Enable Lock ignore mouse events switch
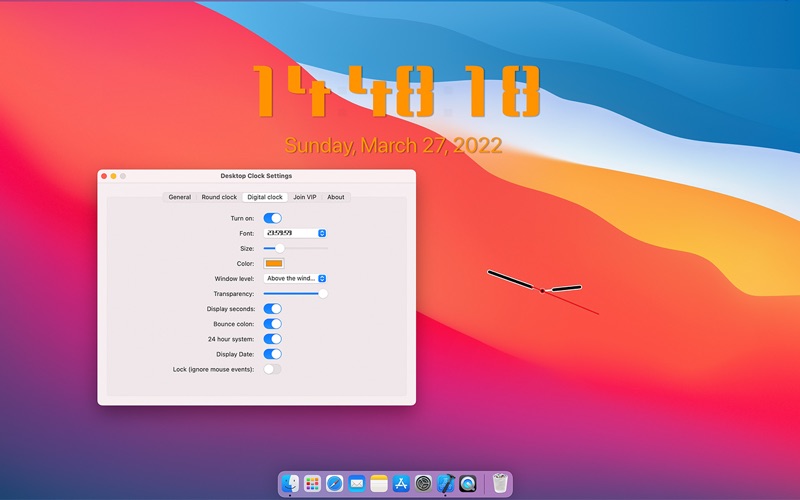This screenshot has width=800, height=500. [272, 369]
